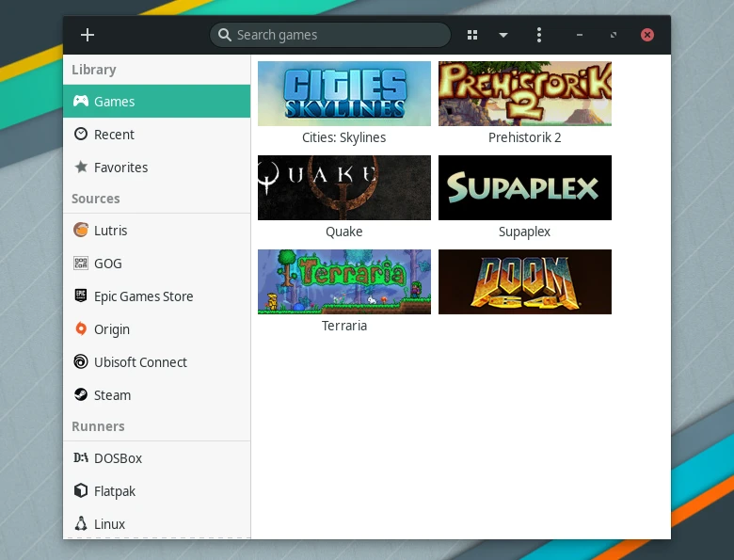Screen dimensions: 734x560
Task: Click the plus add game button
Action: (88, 35)
